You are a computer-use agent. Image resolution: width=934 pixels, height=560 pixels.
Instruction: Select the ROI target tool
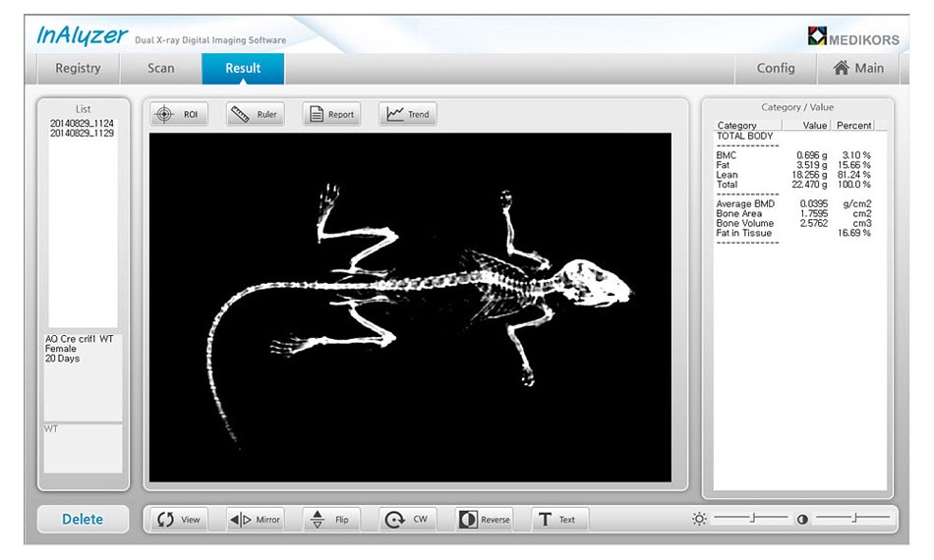point(178,114)
